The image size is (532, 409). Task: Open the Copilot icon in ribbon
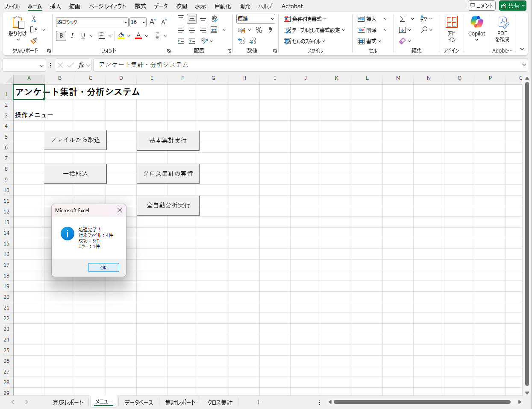(x=476, y=26)
